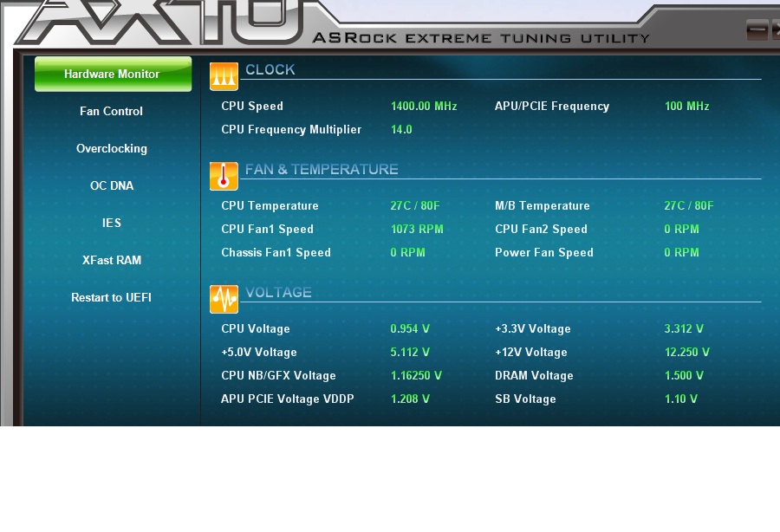This screenshot has height=532, width=780.
Task: Click the CPU Fan1 Speed label
Action: [x=268, y=230]
